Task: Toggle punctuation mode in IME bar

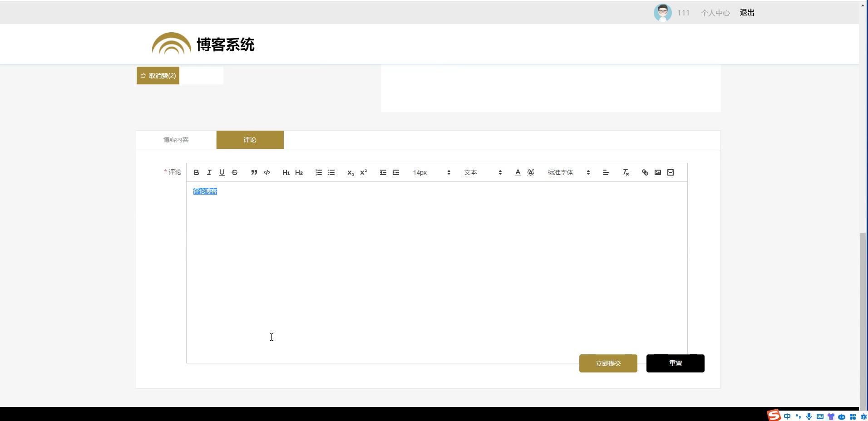Action: pyautogui.click(x=798, y=416)
